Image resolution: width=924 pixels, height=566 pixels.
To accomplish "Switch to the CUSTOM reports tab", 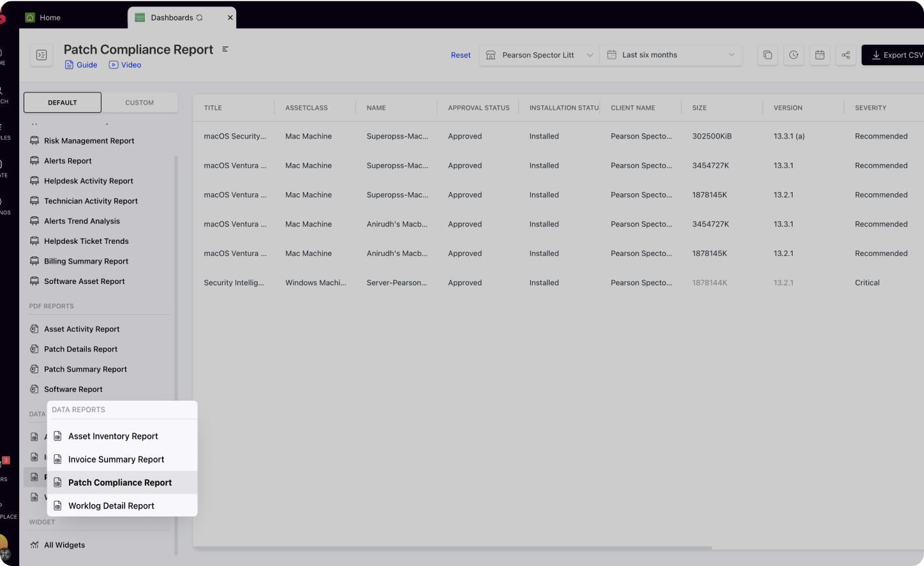I will (139, 102).
